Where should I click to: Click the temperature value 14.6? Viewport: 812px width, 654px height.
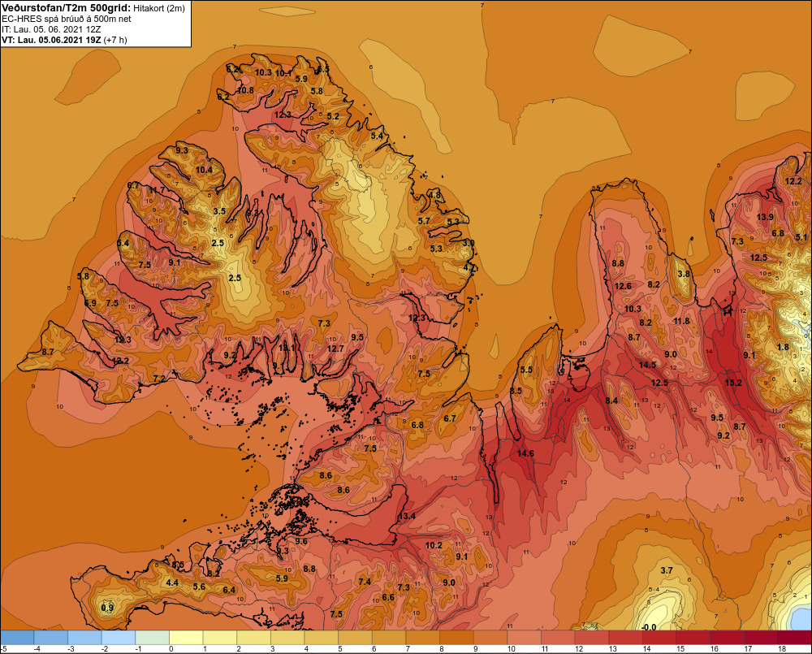525,453
